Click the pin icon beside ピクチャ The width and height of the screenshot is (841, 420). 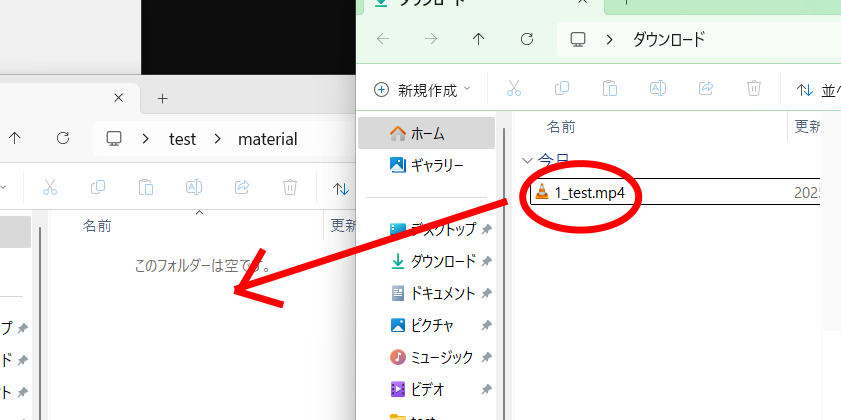pyautogui.click(x=486, y=326)
